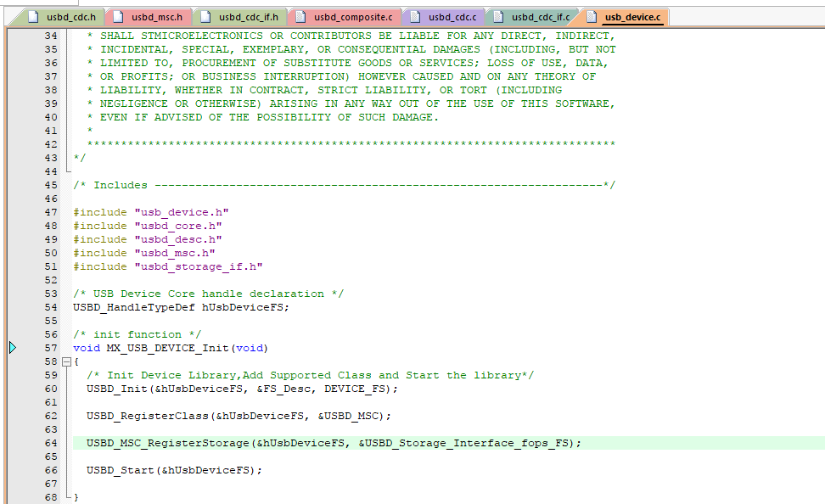Viewport: 825px width, 504px height.
Task: Click line number 64 in the gutter
Action: coord(51,443)
